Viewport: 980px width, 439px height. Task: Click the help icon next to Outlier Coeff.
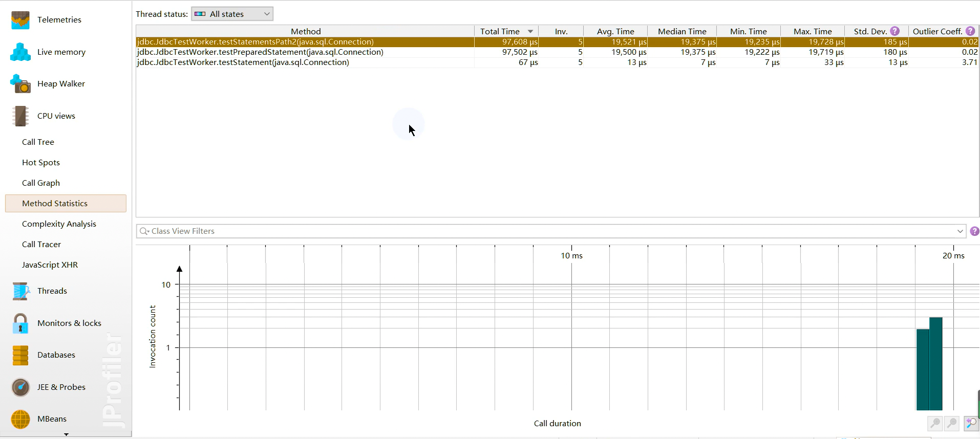coord(970,31)
